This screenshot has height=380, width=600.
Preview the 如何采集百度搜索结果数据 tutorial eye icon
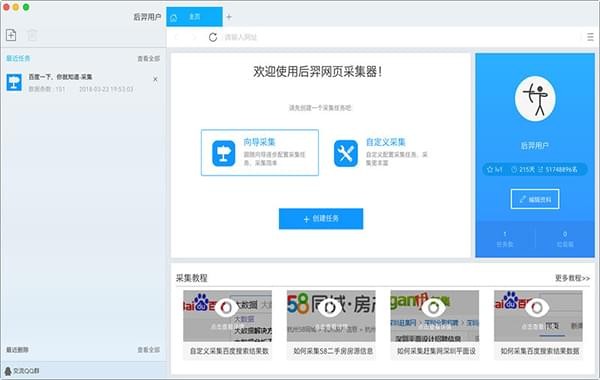click(x=537, y=308)
